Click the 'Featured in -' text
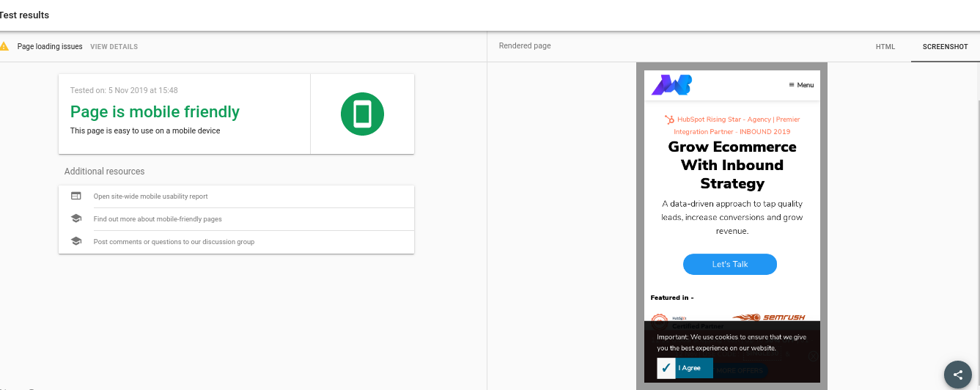Viewport: 980px width, 390px height. click(x=672, y=298)
